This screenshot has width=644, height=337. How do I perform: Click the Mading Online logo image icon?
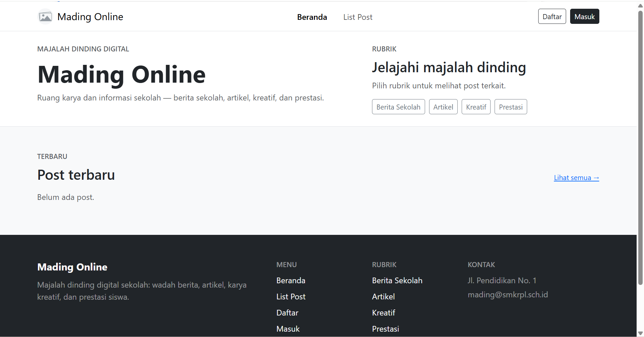coord(45,16)
